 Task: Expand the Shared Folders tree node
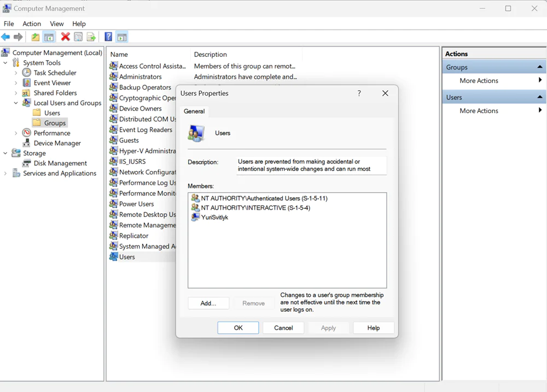click(x=16, y=93)
